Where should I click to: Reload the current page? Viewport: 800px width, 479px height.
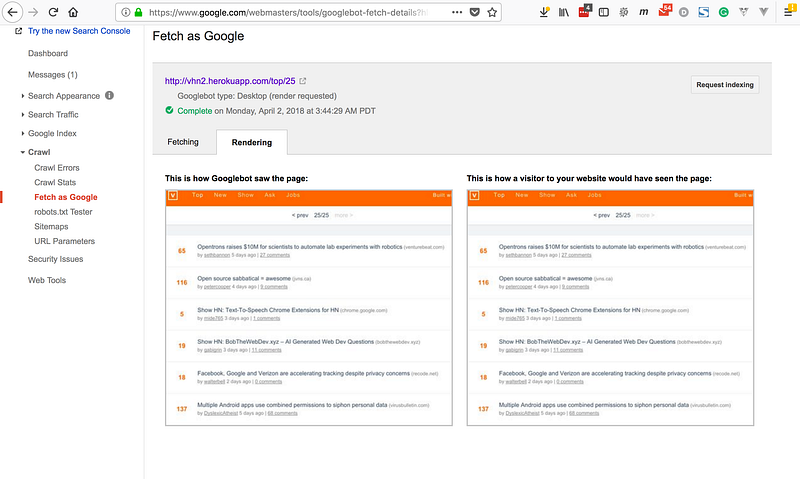coord(53,12)
